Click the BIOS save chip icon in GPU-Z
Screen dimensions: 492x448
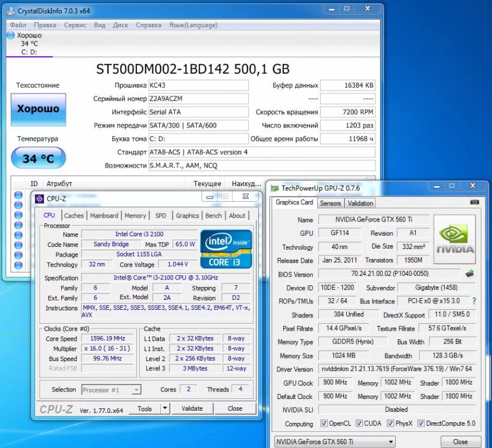469,274
